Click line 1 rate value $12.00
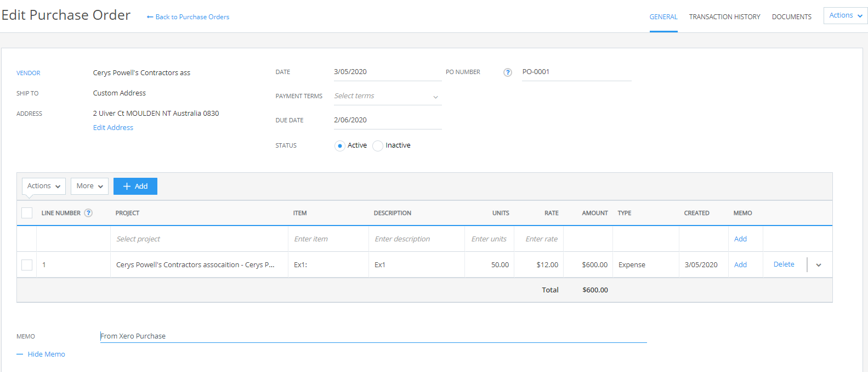 (547, 265)
